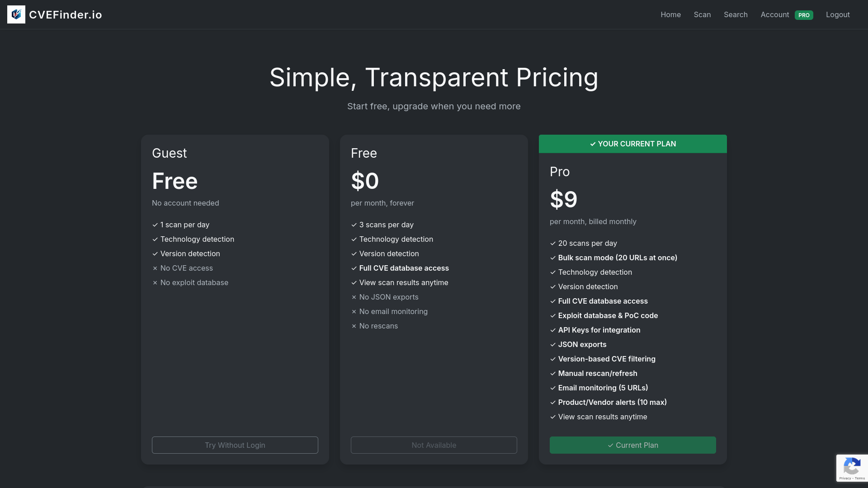
Task: Click the X icon beside No rescans
Action: click(x=354, y=326)
